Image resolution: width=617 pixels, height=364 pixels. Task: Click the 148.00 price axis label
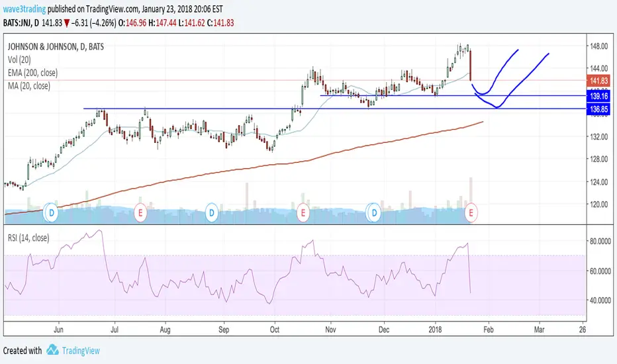(x=598, y=46)
